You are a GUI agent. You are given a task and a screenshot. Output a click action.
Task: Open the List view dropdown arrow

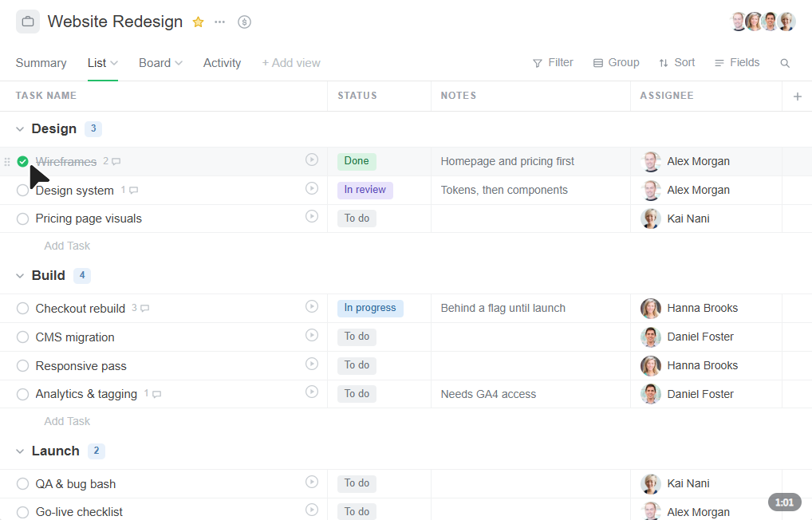click(x=114, y=63)
